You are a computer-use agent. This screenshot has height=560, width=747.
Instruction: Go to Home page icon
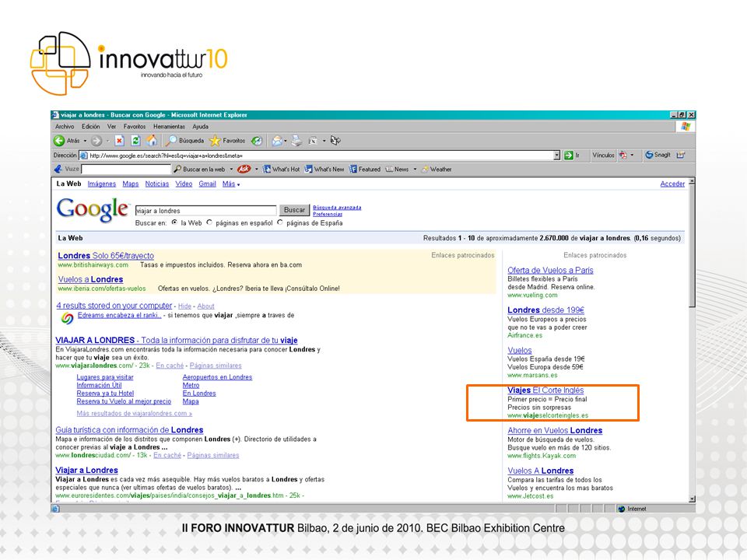pos(152,141)
